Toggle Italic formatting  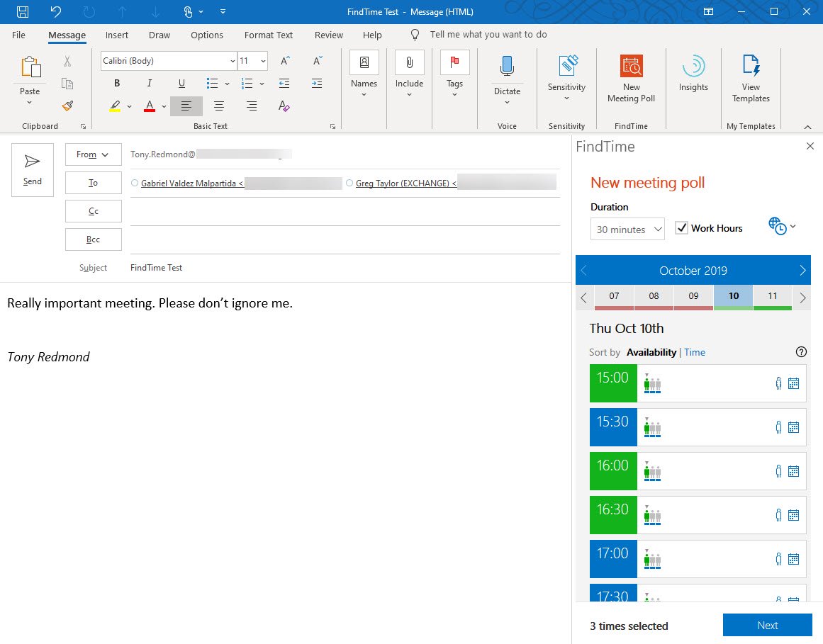click(x=149, y=83)
